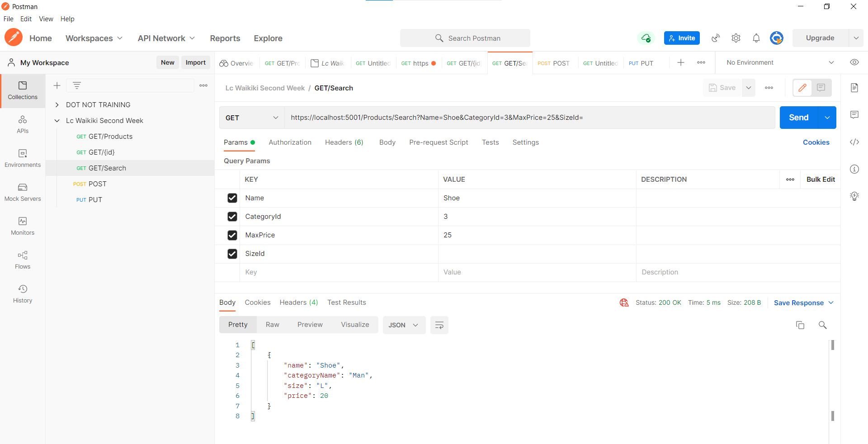868x444 pixels.
Task: Open the notifications bell
Action: [756, 38]
